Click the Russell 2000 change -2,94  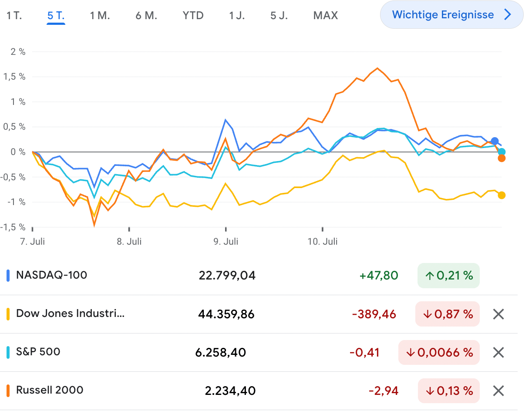(384, 391)
